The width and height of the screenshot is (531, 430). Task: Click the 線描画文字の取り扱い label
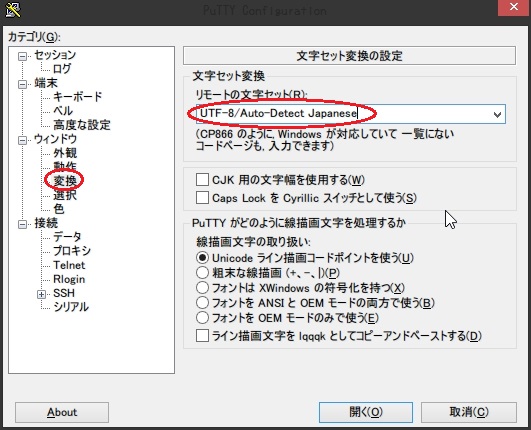click(253, 242)
